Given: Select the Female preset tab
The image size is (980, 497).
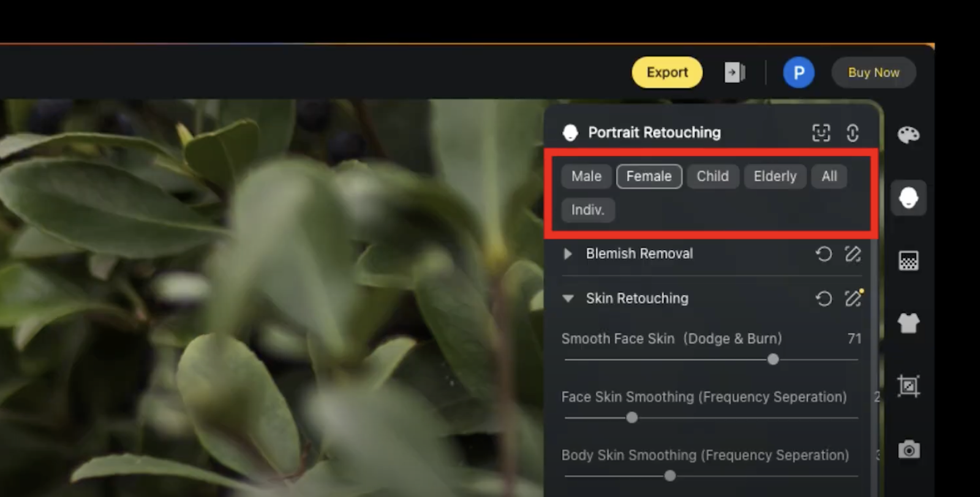Looking at the screenshot, I should [649, 176].
